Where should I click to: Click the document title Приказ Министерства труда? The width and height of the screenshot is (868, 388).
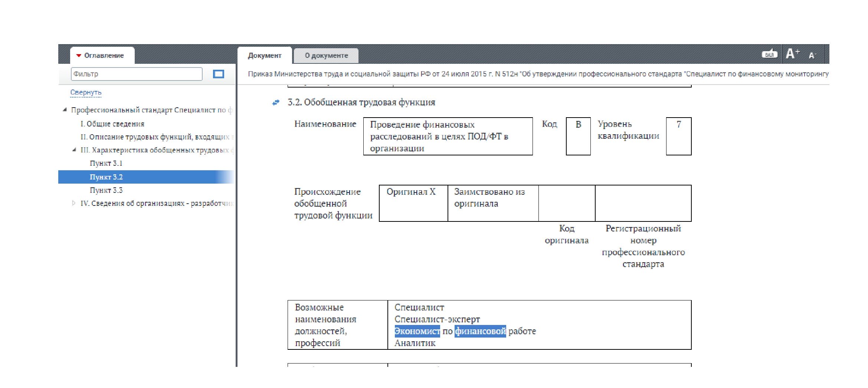(538, 74)
